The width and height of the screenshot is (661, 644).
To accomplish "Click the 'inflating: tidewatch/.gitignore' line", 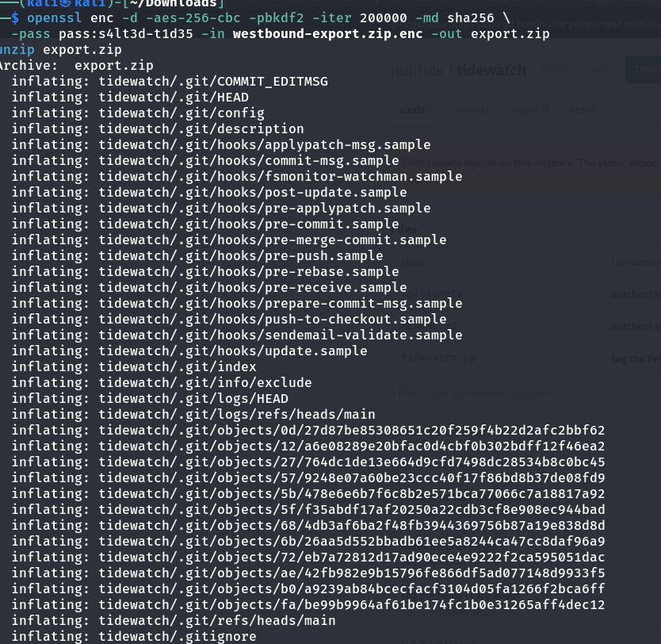I will [134, 636].
